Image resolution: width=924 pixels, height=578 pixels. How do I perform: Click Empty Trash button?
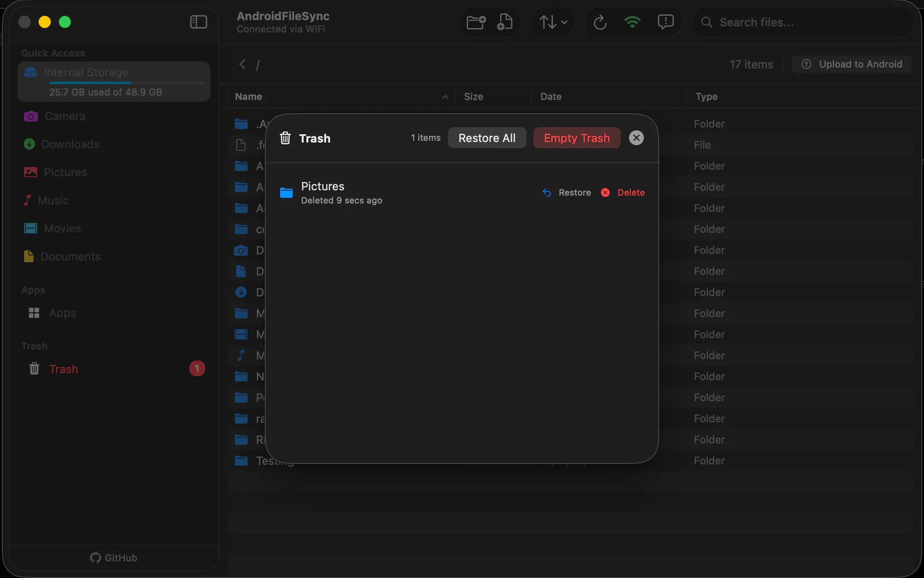[x=577, y=138]
